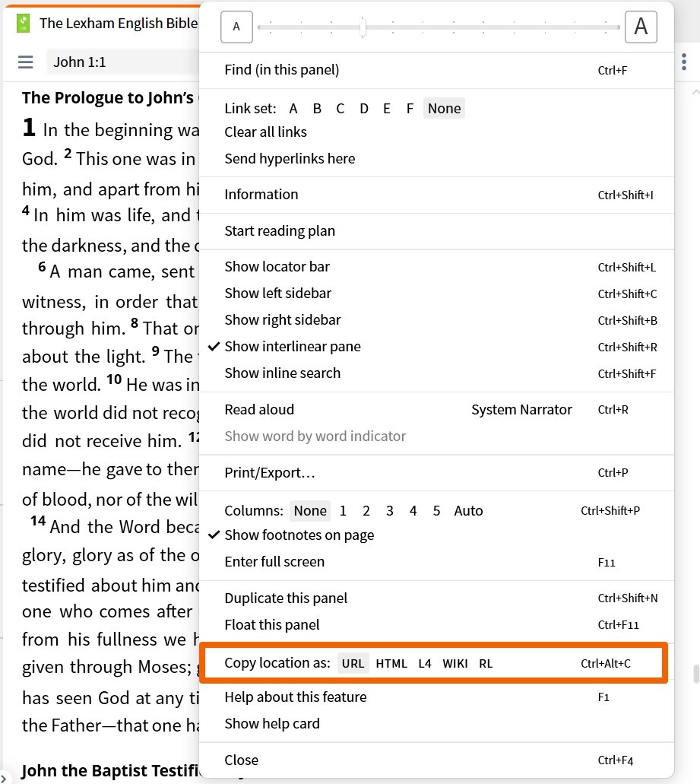
Task: Copy location as URL
Action: pyautogui.click(x=353, y=664)
